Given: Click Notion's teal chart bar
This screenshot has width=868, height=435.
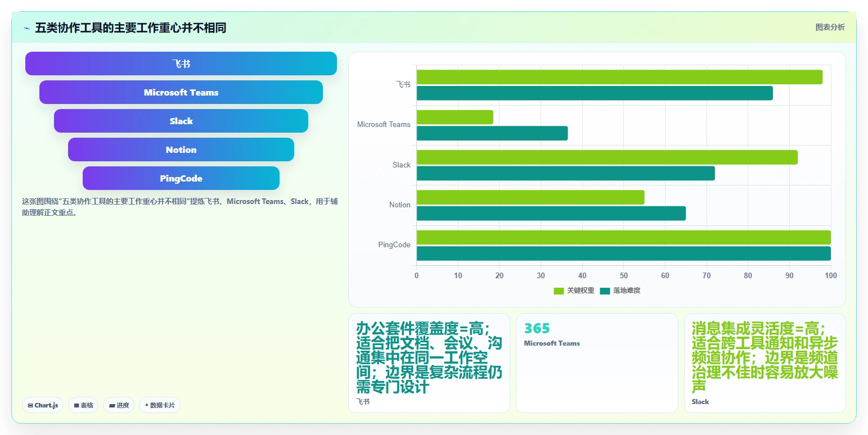Looking at the screenshot, I should point(551,214).
